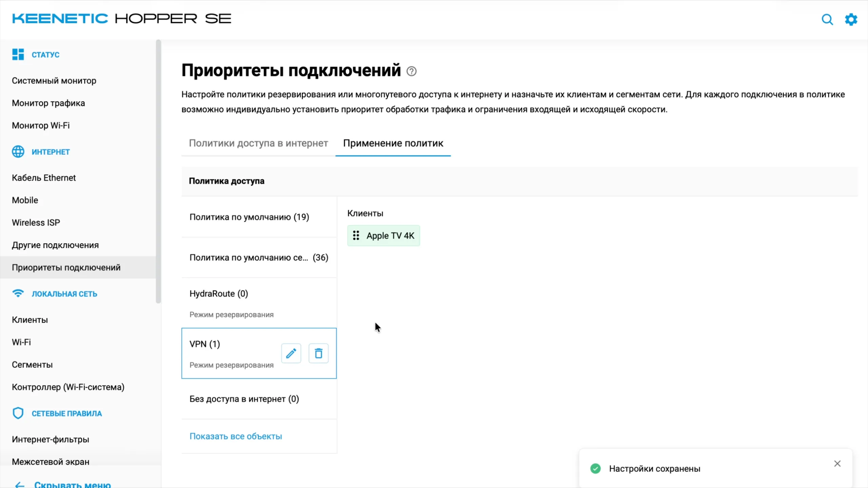
Task: Click Скрывать меню at the sidebar bottom
Action: pyautogui.click(x=72, y=484)
